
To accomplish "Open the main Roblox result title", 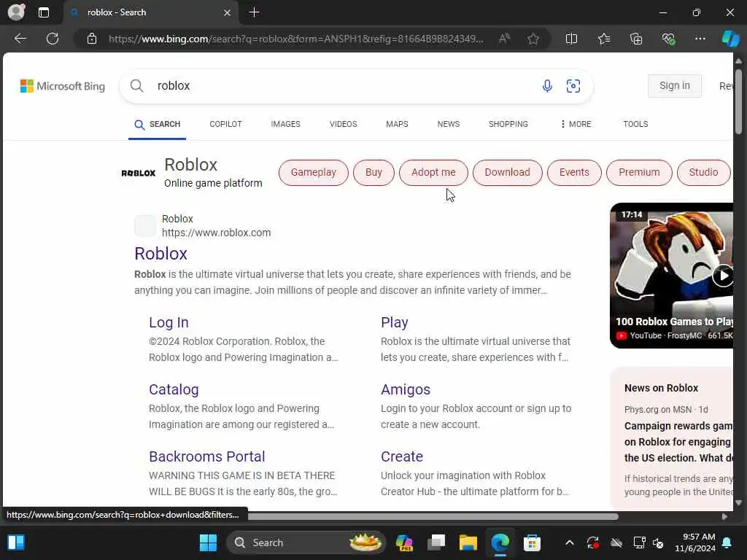I will [x=160, y=253].
